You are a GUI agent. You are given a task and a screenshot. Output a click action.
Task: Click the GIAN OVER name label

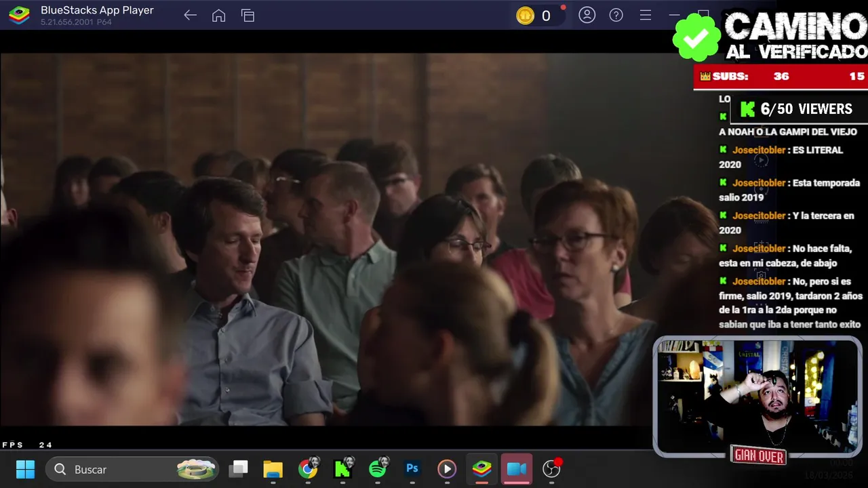click(759, 456)
